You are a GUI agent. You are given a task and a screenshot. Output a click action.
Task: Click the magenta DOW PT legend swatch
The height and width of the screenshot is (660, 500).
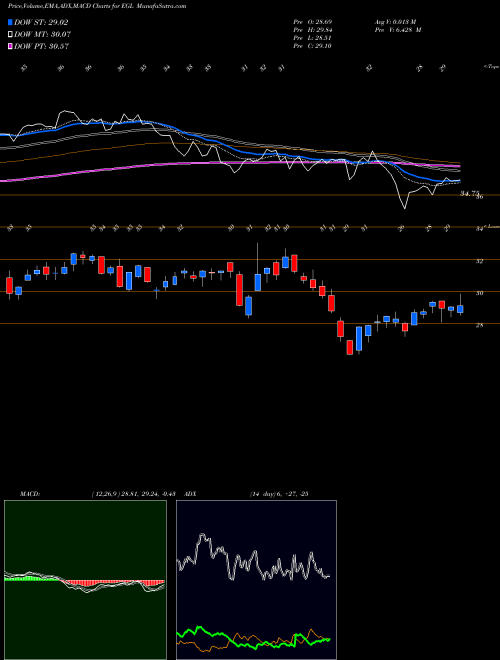11,46
